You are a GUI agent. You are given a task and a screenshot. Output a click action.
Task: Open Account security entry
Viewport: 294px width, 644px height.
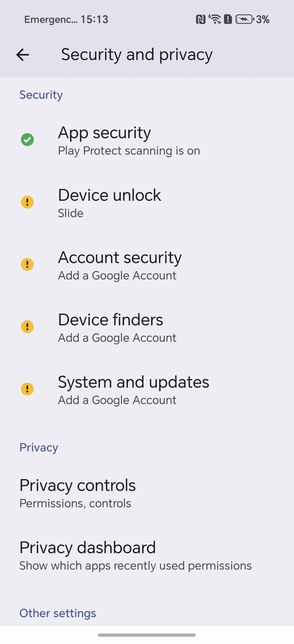pos(147,265)
